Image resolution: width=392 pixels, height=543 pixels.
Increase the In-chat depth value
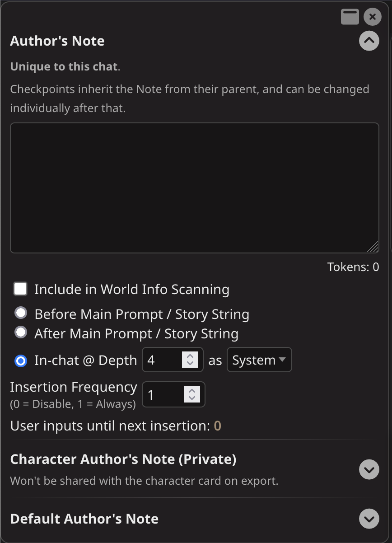point(190,356)
